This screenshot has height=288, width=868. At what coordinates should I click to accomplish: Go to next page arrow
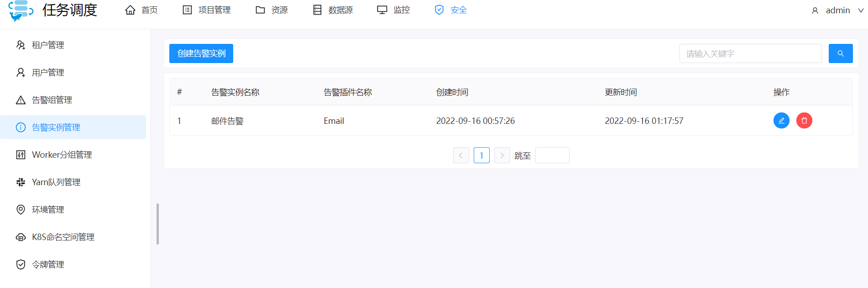pyautogui.click(x=502, y=155)
